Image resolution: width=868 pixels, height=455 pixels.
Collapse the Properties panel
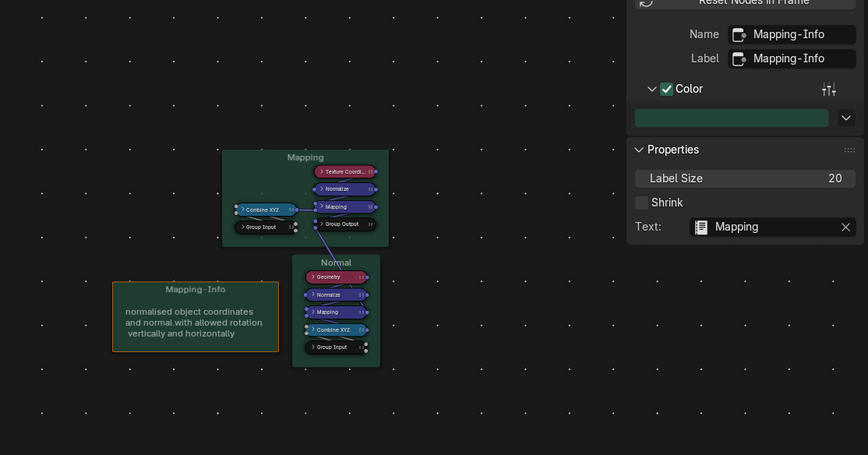coord(639,150)
